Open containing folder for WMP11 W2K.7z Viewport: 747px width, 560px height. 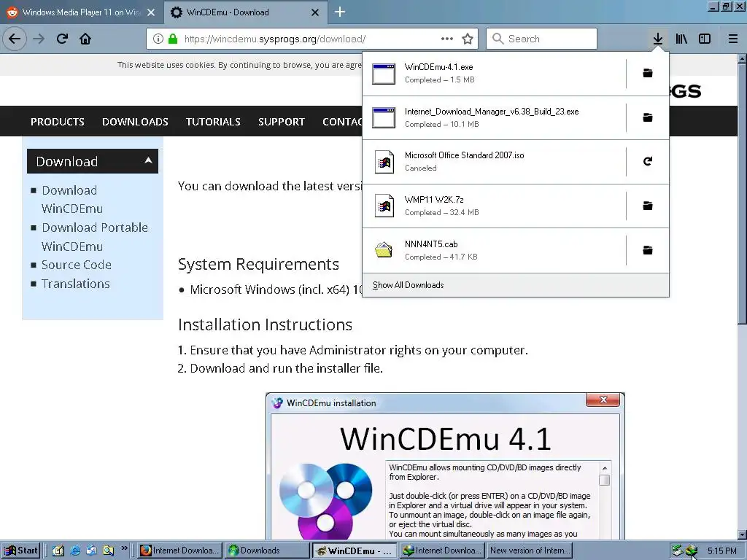coord(648,206)
